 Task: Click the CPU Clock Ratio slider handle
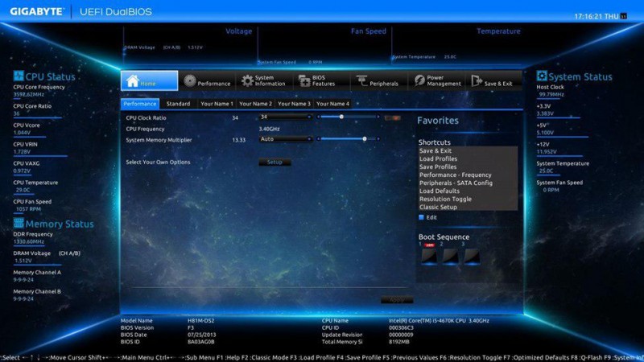pos(341,117)
